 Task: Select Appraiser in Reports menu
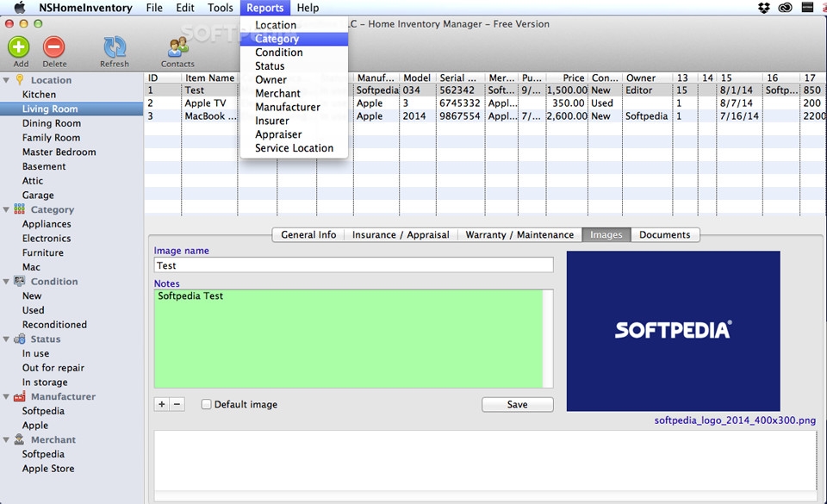coord(294,134)
